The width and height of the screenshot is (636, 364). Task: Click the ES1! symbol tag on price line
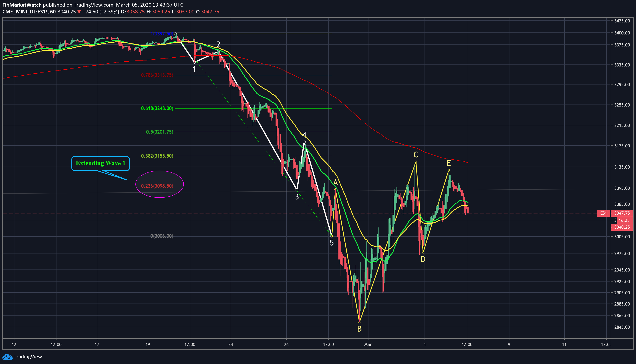(x=604, y=213)
